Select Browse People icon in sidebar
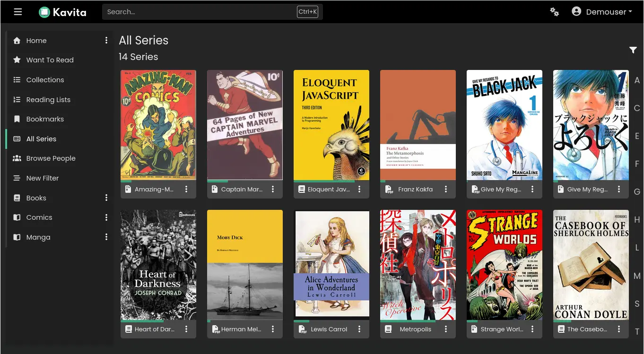Screen dimensions: 644x354 (17, 158)
